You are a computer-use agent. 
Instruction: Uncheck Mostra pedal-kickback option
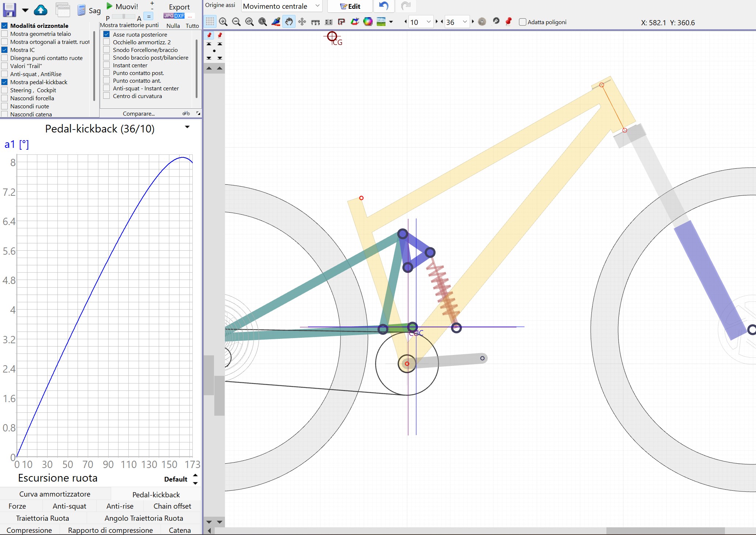tap(5, 82)
